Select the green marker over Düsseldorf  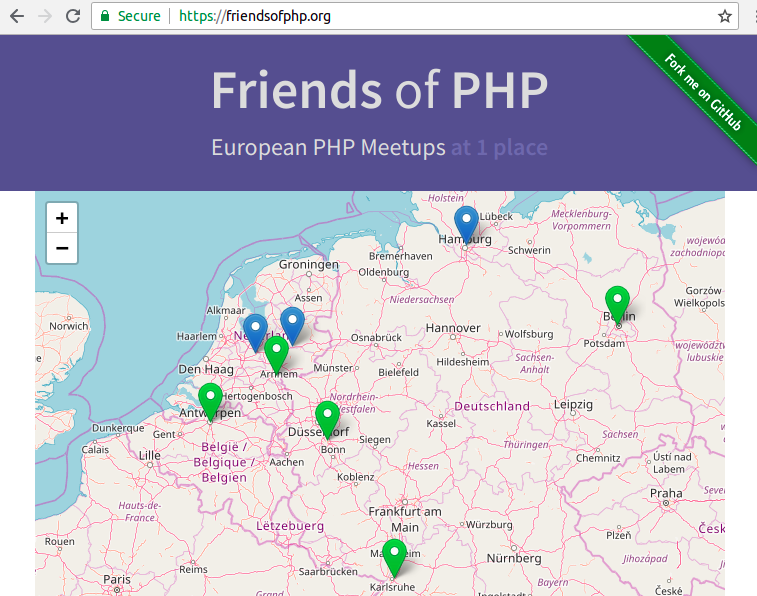[327, 420]
